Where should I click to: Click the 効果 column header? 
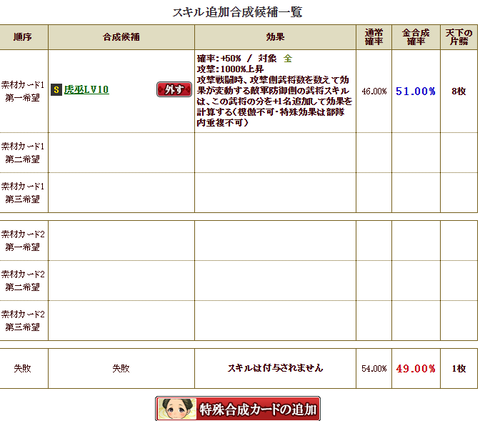(x=275, y=37)
